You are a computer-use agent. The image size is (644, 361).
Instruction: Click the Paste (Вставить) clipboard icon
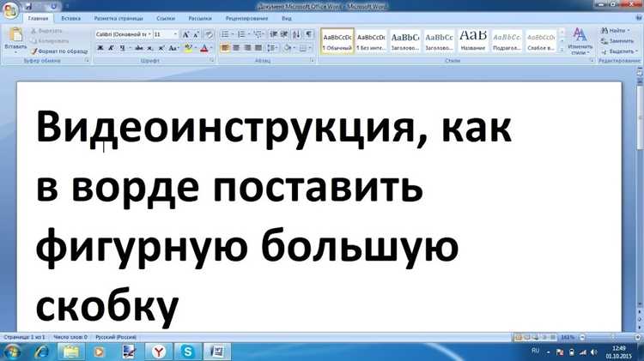pos(15,35)
